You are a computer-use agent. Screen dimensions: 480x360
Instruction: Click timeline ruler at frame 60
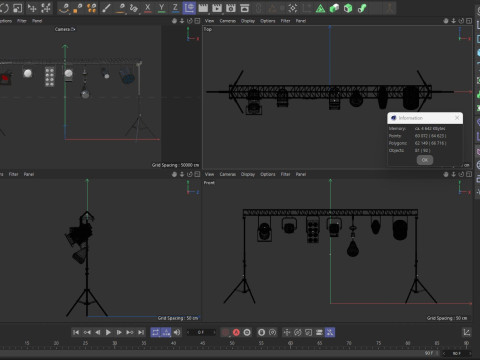(290, 344)
